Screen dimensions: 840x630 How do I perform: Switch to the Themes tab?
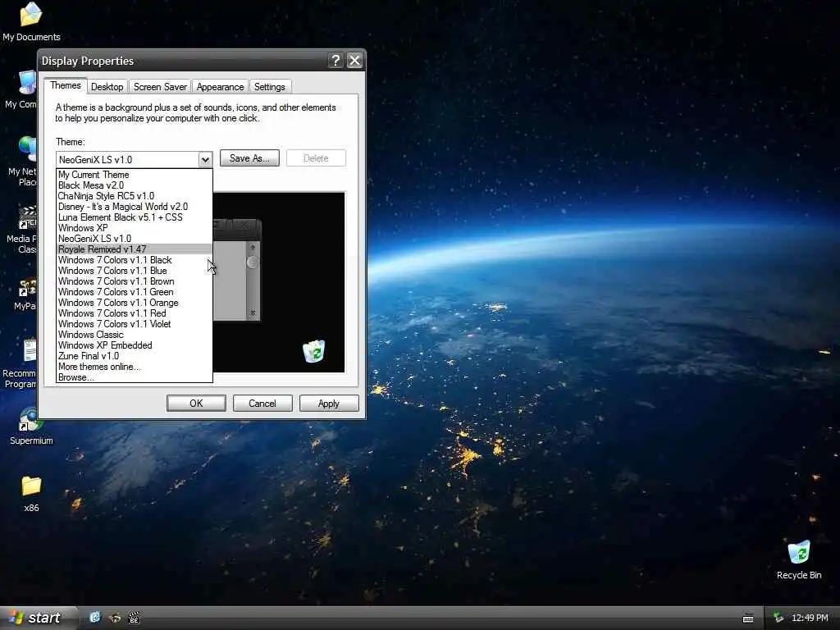point(66,85)
